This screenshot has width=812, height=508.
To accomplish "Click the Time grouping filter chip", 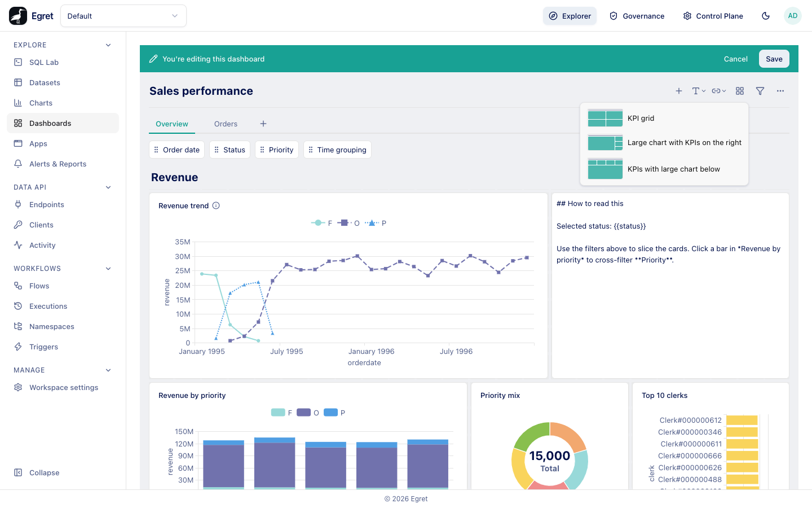I will click(x=337, y=150).
